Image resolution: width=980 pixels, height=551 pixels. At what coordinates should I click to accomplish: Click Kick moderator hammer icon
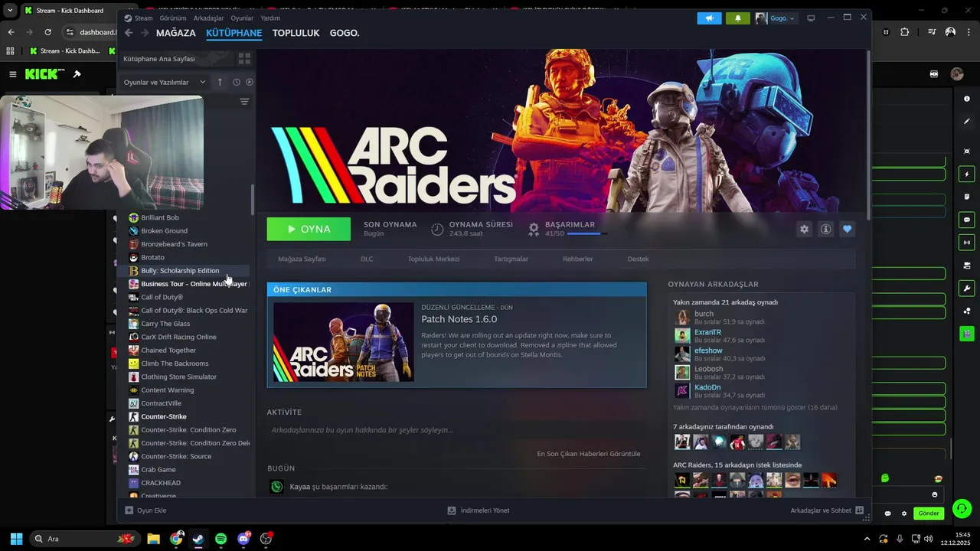[77, 74]
